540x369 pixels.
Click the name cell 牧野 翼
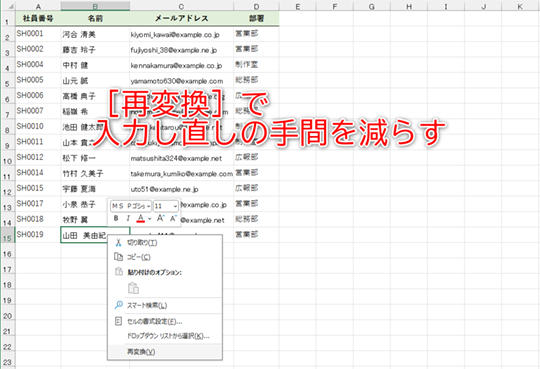click(84, 219)
